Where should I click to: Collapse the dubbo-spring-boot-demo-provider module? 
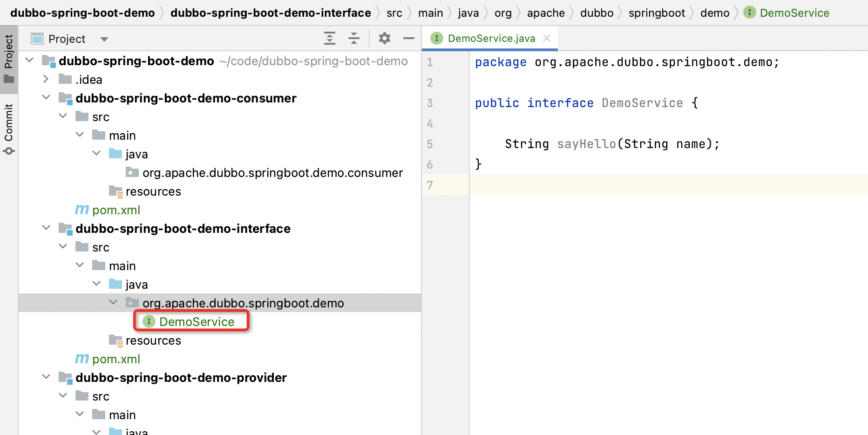(x=46, y=377)
